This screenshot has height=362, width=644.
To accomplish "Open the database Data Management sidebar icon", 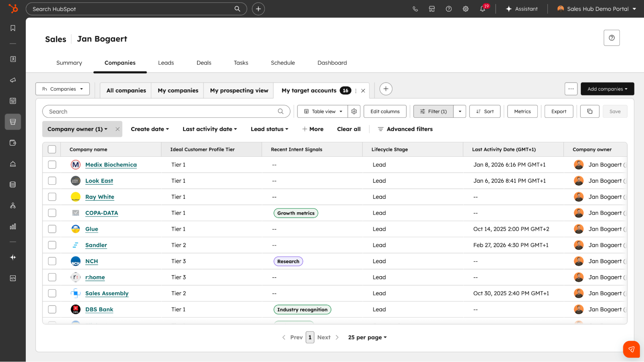I will [13, 185].
